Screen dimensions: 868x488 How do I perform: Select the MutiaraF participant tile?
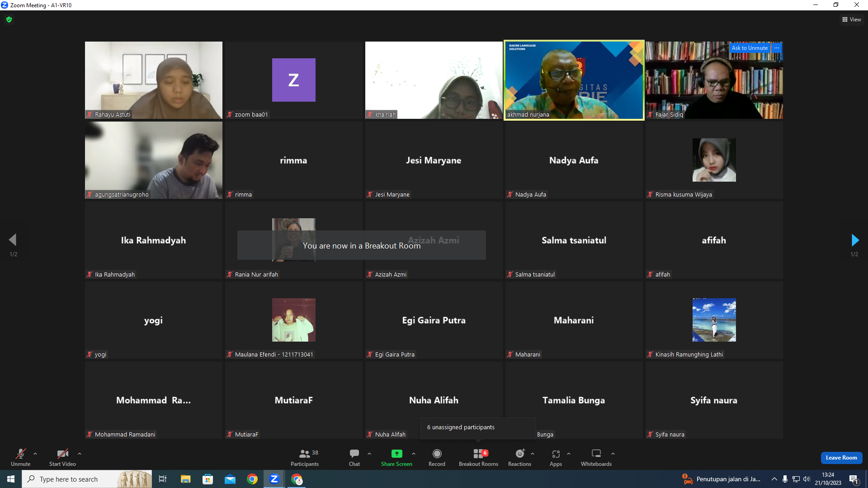click(x=294, y=400)
